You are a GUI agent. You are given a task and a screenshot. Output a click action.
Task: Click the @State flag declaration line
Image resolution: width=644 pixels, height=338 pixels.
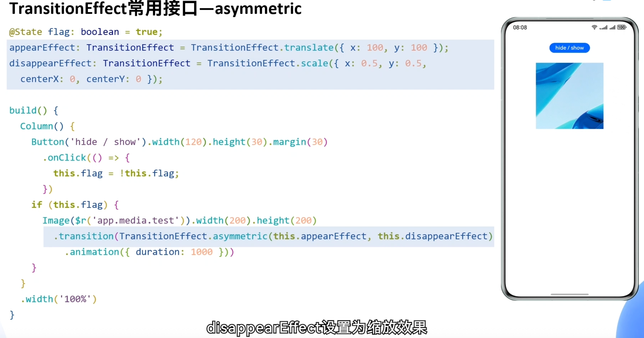[86, 32]
